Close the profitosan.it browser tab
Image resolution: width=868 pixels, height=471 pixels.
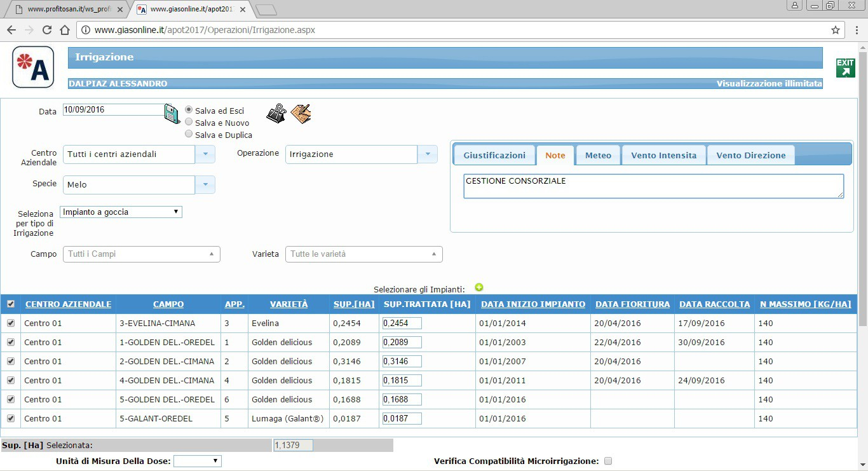tap(120, 10)
